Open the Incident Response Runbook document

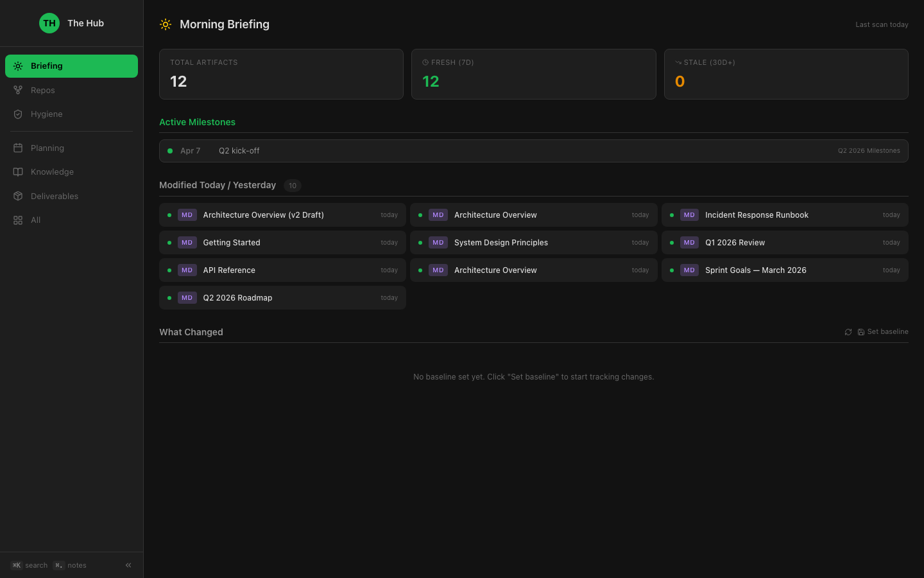pyautogui.click(x=757, y=215)
